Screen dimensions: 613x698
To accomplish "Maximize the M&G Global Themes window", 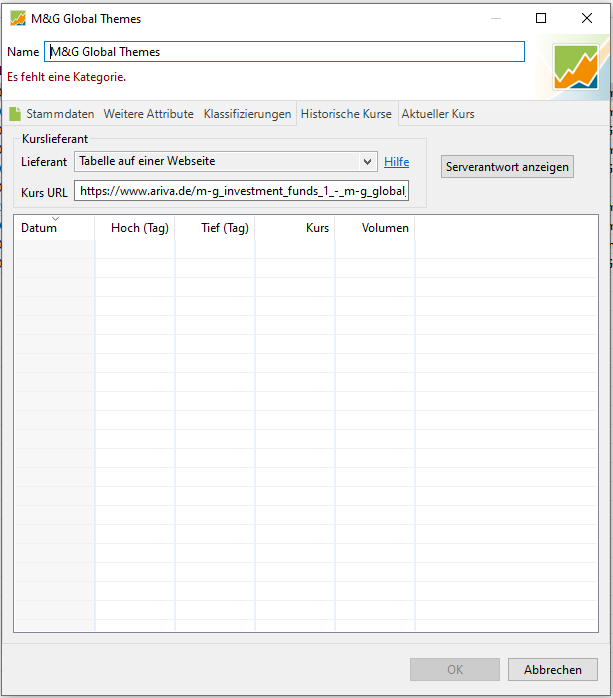I will [541, 18].
